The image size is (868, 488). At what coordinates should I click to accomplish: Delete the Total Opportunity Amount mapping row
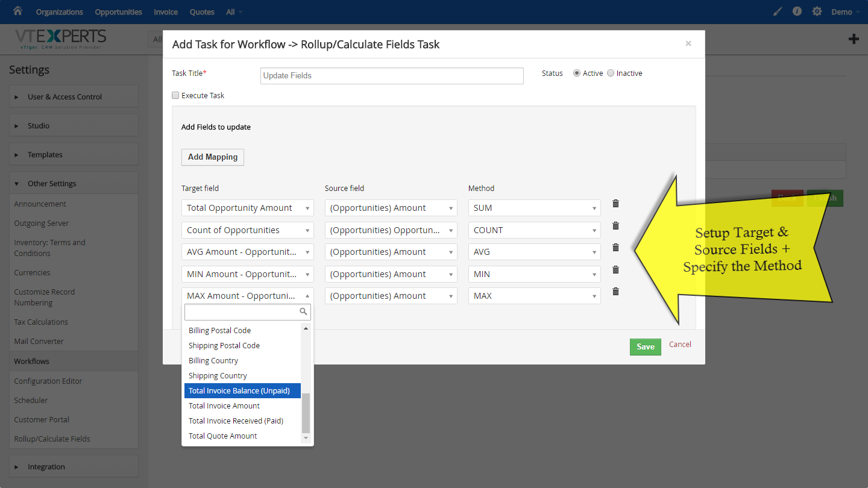pos(615,204)
